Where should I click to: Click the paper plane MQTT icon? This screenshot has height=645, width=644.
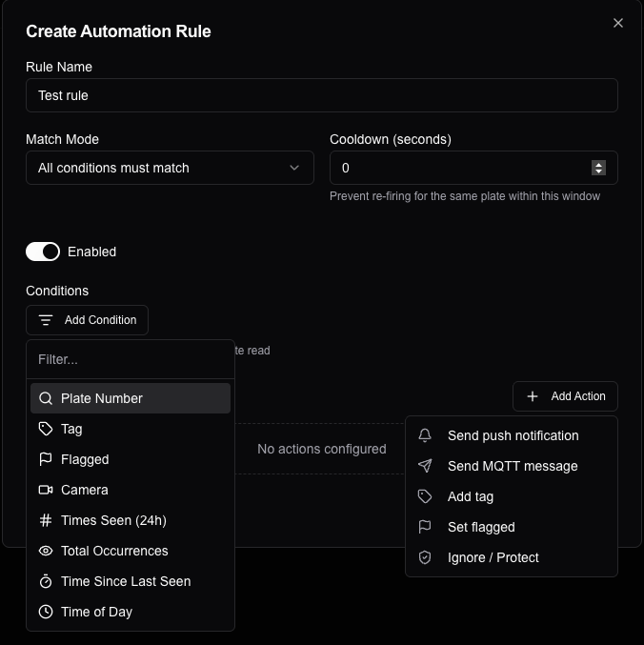tap(426, 466)
